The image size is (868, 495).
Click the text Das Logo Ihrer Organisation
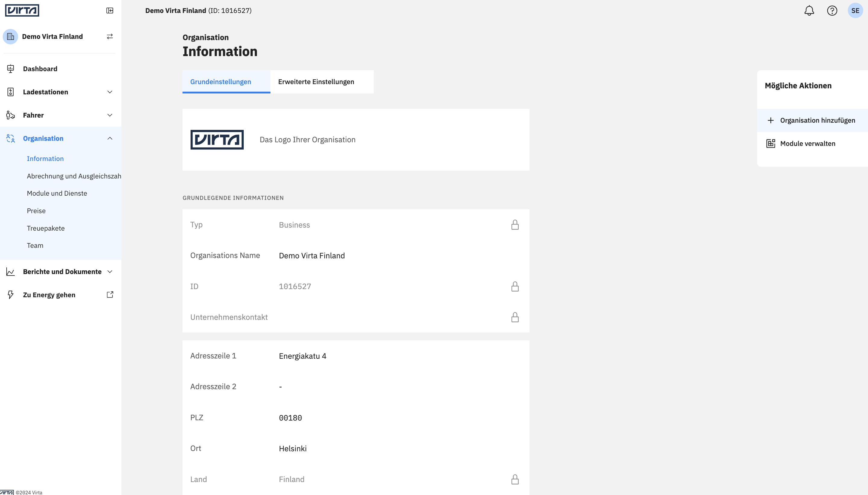[307, 140]
